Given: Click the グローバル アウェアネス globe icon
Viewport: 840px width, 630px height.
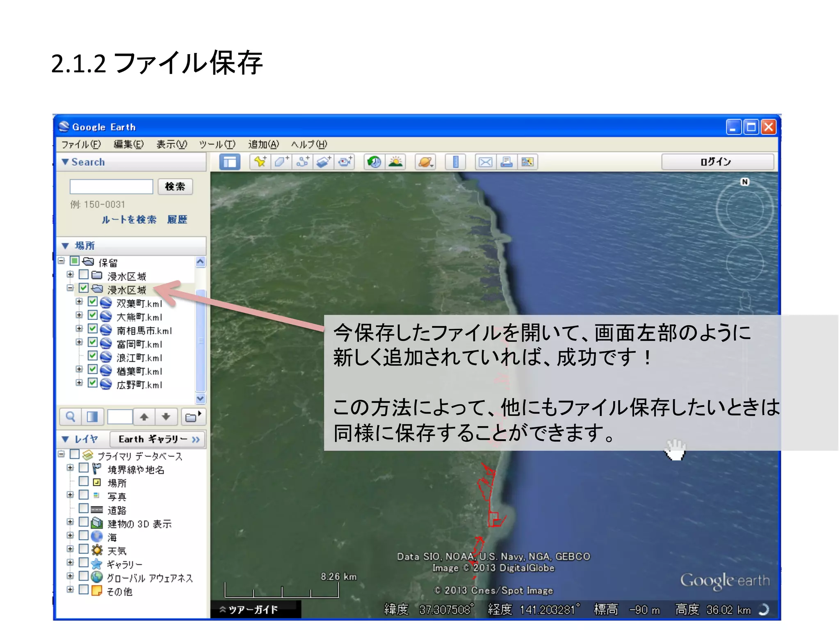Looking at the screenshot, I should [x=97, y=577].
